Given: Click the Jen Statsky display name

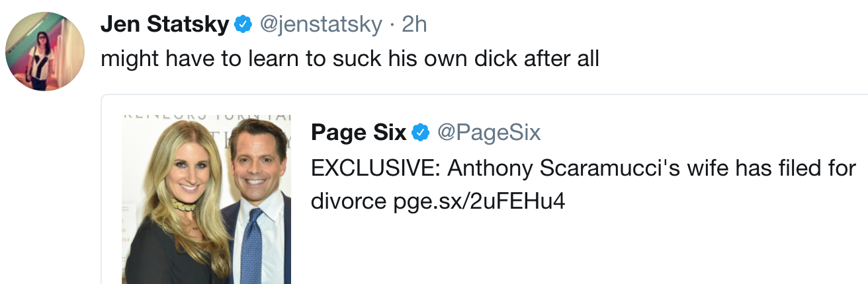Looking at the screenshot, I should click(165, 25).
